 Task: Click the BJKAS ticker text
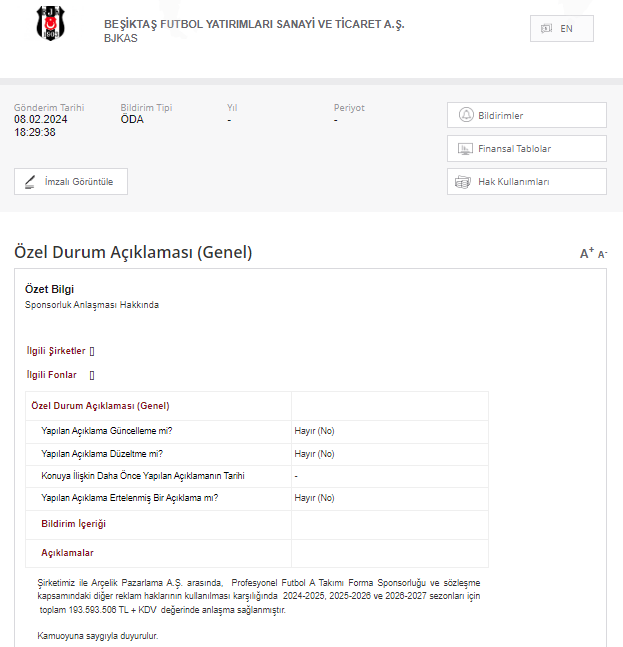(x=120, y=38)
